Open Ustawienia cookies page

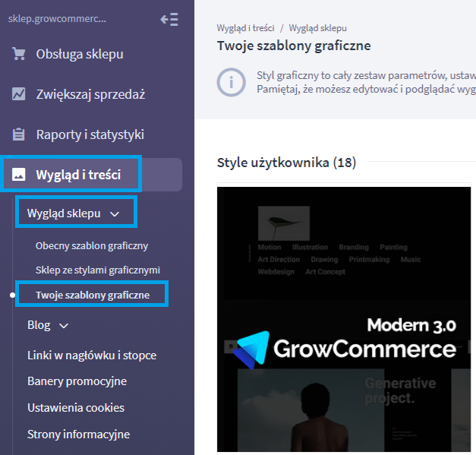[76, 408]
